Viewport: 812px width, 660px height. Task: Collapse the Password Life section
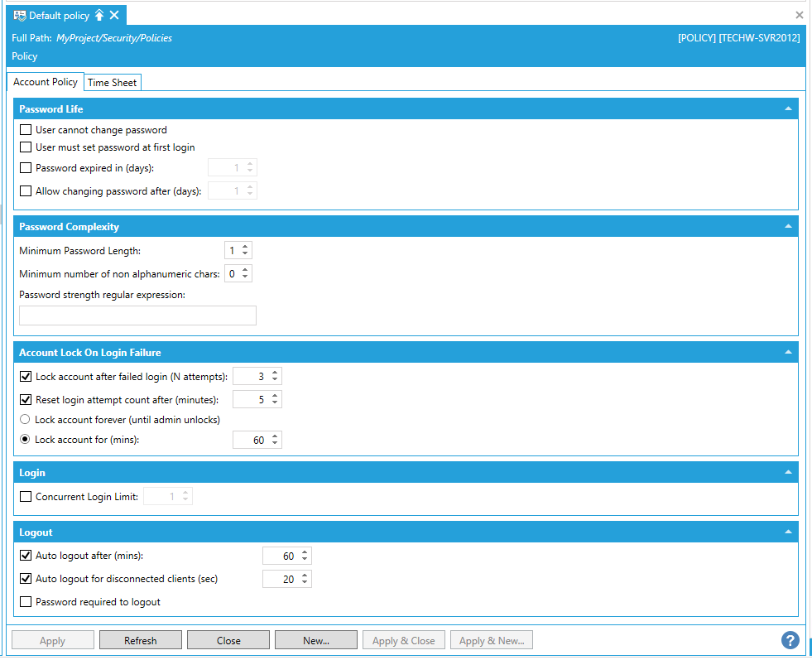click(786, 109)
